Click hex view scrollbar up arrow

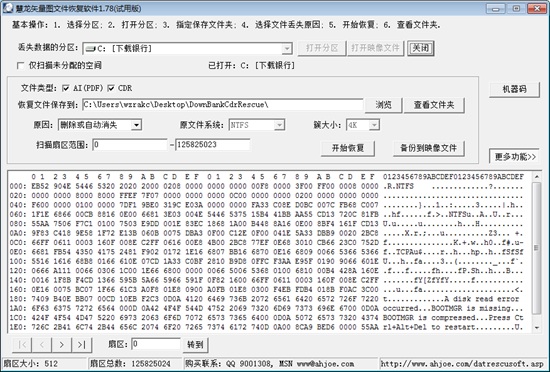(x=536, y=177)
